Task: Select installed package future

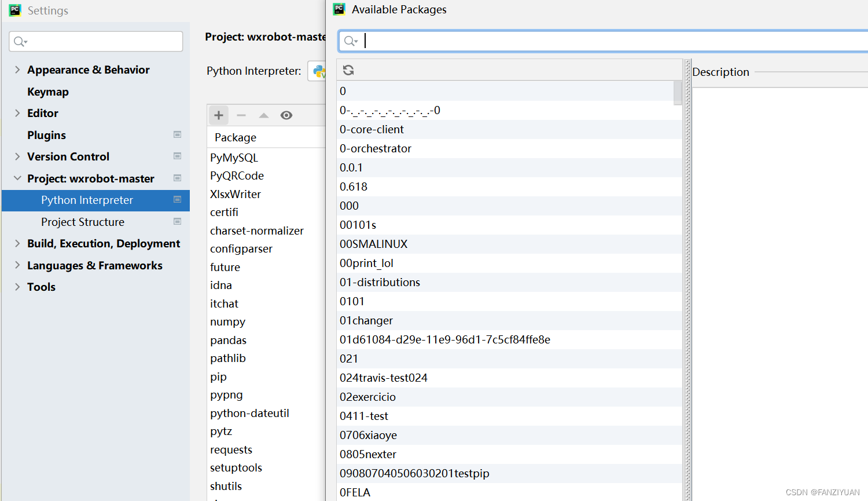Action: (225, 267)
